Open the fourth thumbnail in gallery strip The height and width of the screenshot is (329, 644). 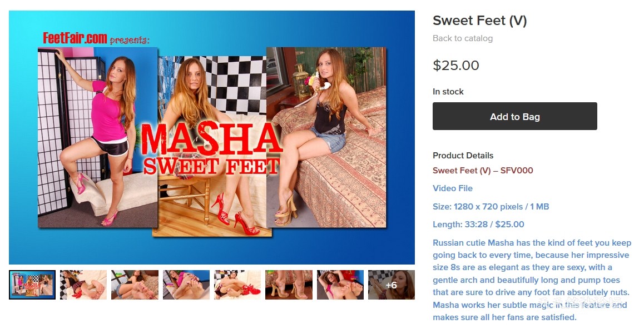tap(186, 285)
